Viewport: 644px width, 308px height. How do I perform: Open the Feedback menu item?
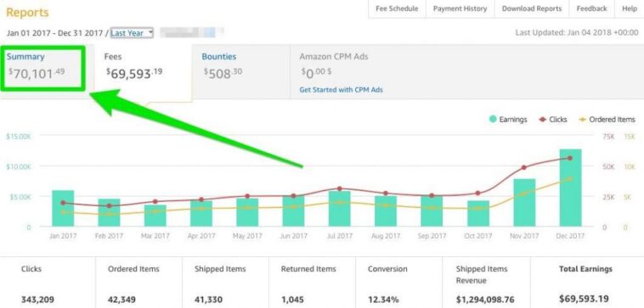(591, 8)
